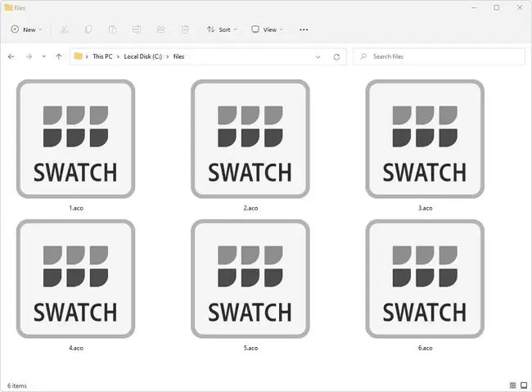Select the 5.aco swatch file icon
This screenshot has height=392, width=532.
point(250,278)
